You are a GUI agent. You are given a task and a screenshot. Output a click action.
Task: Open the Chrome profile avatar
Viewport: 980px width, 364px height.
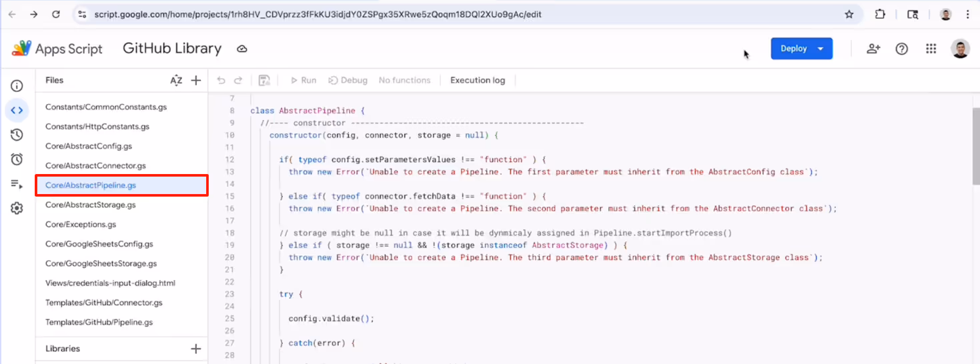pyautogui.click(x=946, y=14)
